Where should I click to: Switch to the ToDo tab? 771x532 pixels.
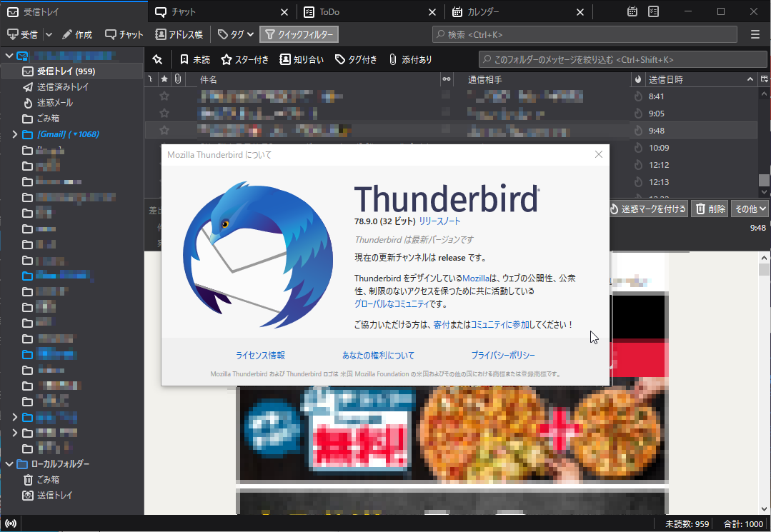point(329,11)
